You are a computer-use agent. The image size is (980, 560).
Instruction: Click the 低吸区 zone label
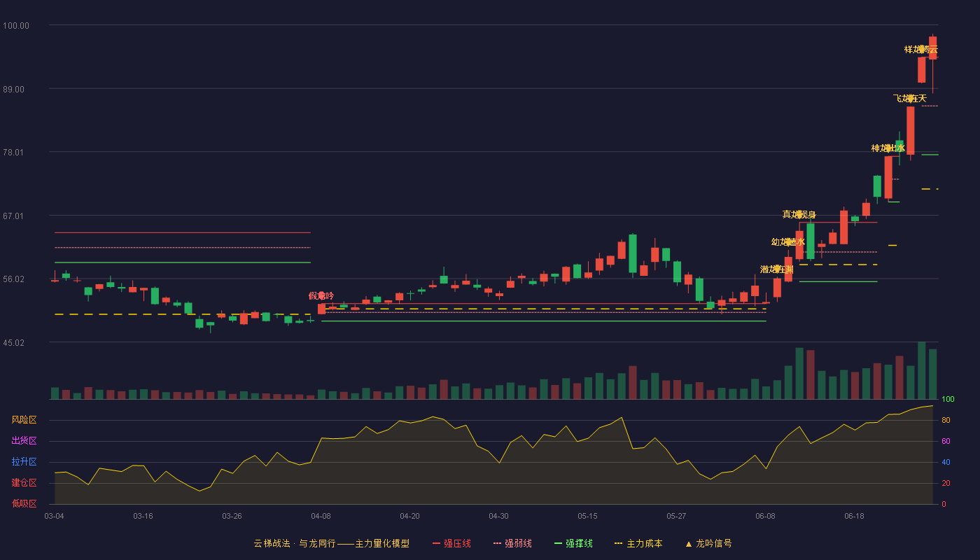pyautogui.click(x=24, y=503)
